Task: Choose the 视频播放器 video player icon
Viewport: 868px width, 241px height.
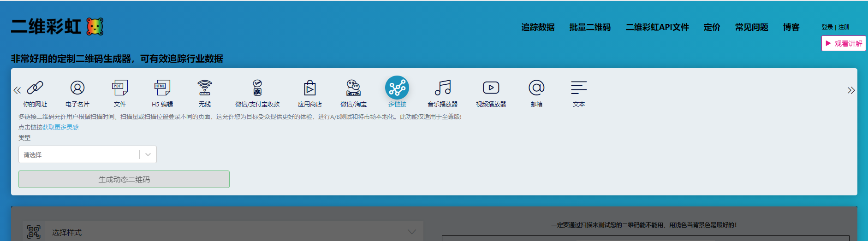Action: [x=491, y=88]
